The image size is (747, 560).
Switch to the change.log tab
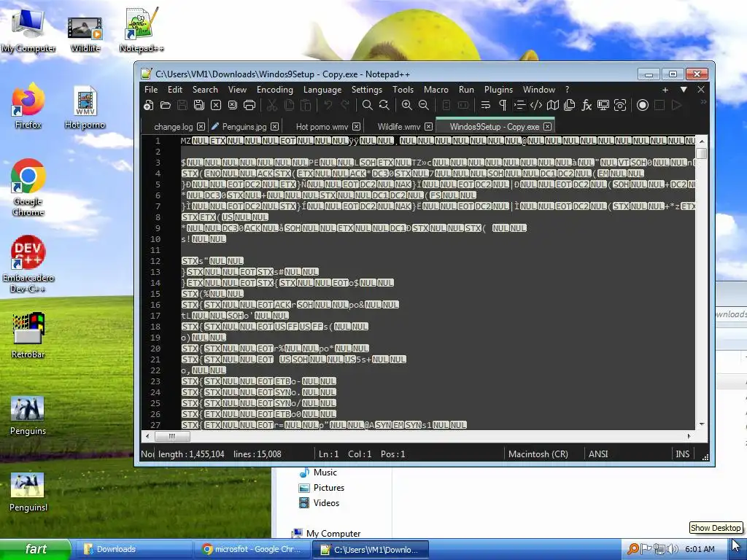click(x=174, y=127)
